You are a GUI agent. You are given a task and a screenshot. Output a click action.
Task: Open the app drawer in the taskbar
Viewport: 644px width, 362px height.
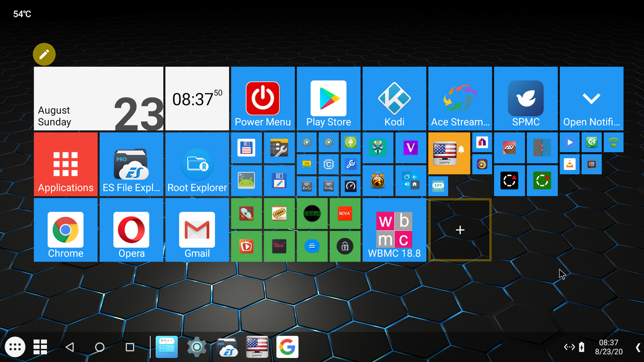tap(15, 347)
